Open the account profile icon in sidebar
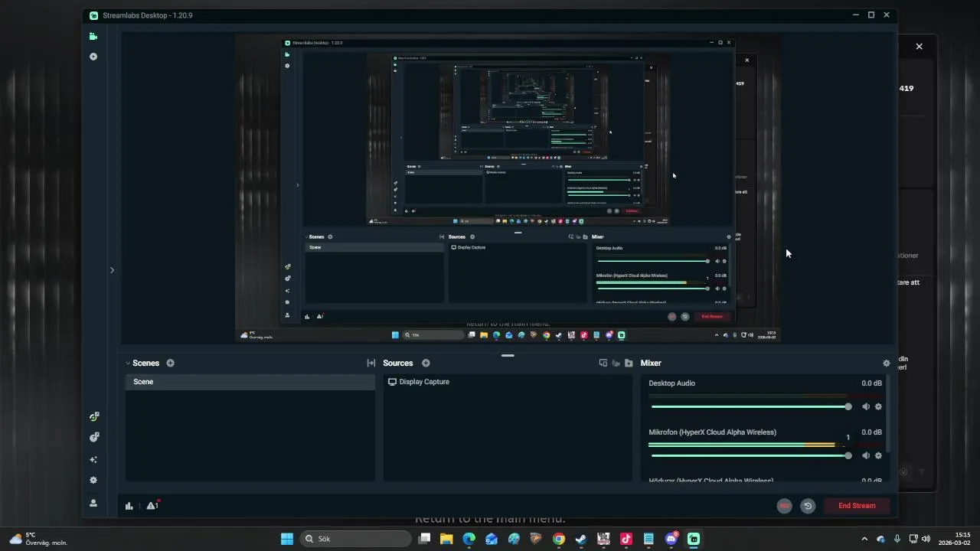This screenshot has width=980, height=551. pyautogui.click(x=93, y=504)
